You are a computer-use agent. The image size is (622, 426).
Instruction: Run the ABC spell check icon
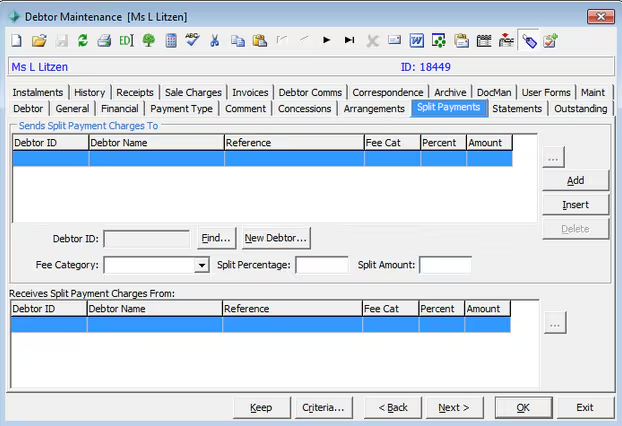coord(192,40)
